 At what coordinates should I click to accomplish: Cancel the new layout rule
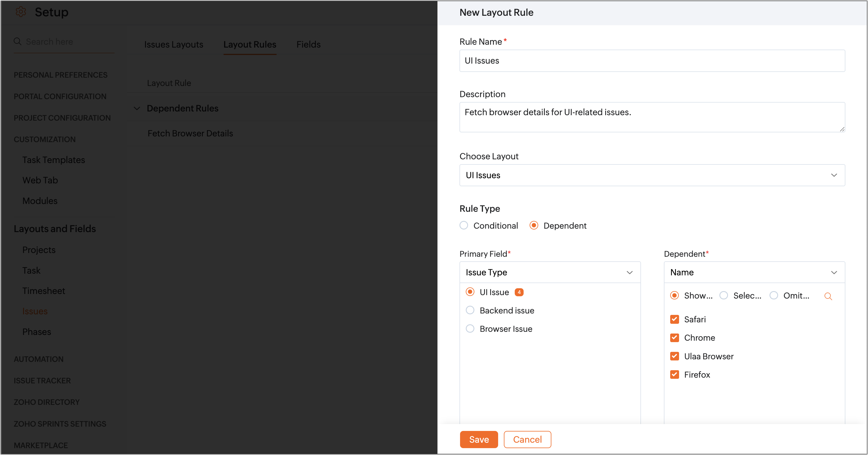527,440
